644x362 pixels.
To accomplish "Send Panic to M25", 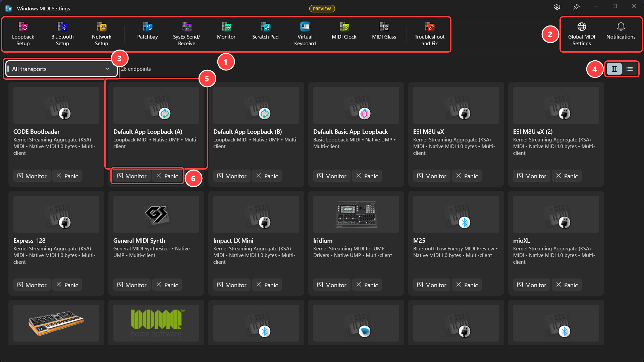I will tap(467, 285).
